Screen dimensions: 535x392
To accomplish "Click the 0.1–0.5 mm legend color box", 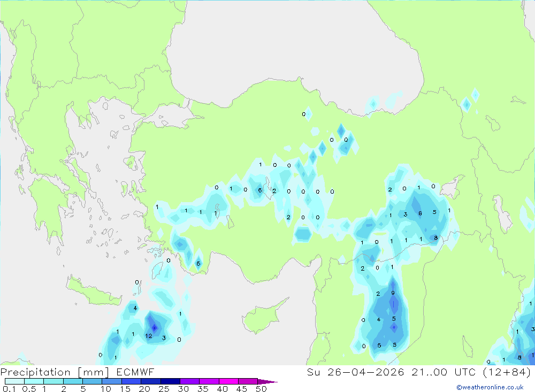I will (x=14, y=381).
